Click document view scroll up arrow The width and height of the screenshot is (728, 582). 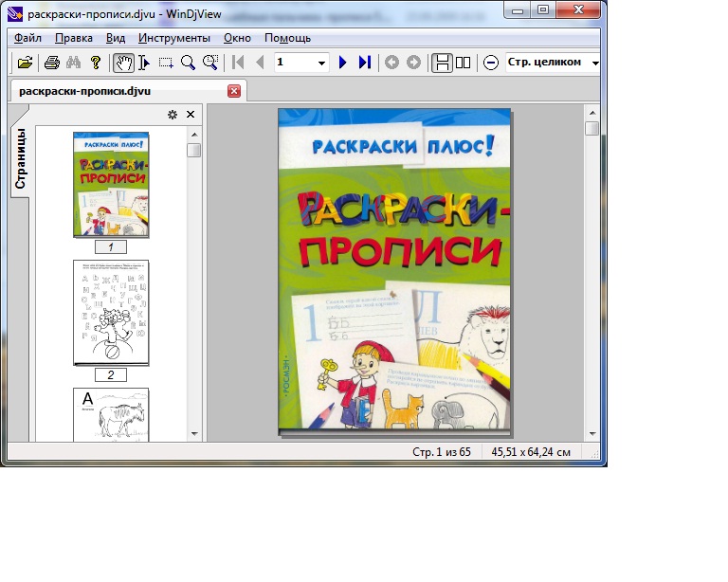tap(592, 113)
